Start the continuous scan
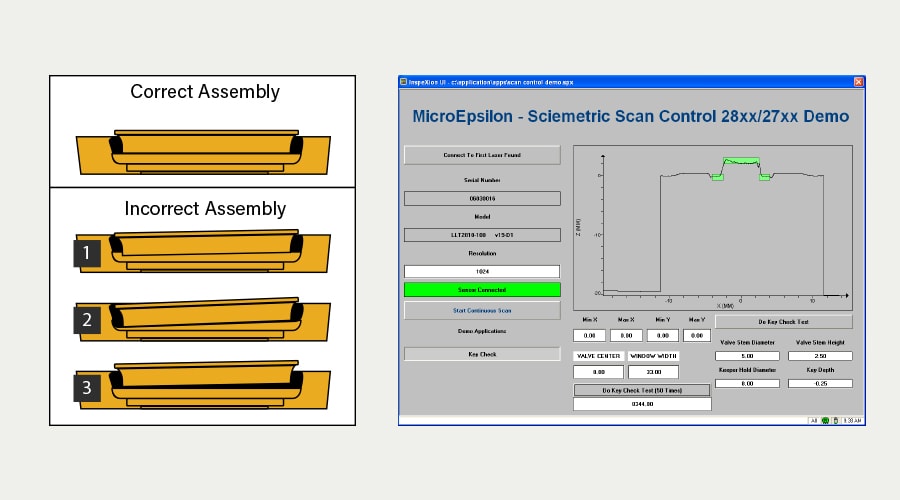Image resolution: width=900 pixels, height=500 pixels. 482,311
